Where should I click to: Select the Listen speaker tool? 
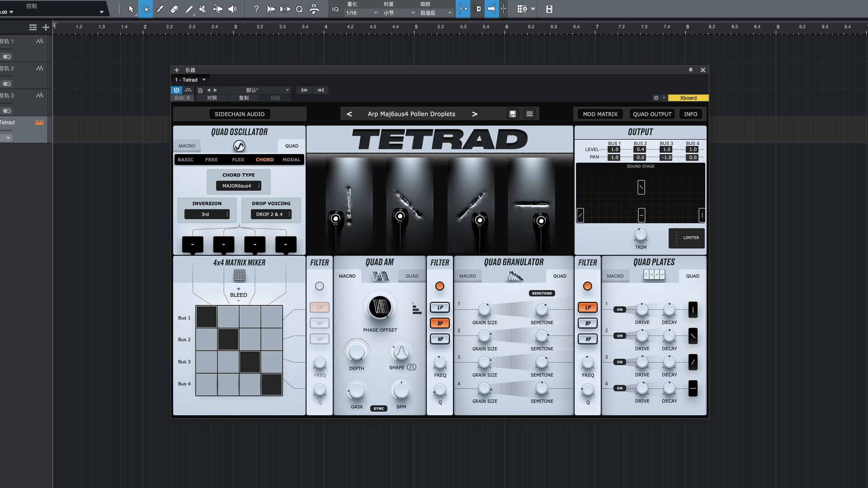(232, 9)
